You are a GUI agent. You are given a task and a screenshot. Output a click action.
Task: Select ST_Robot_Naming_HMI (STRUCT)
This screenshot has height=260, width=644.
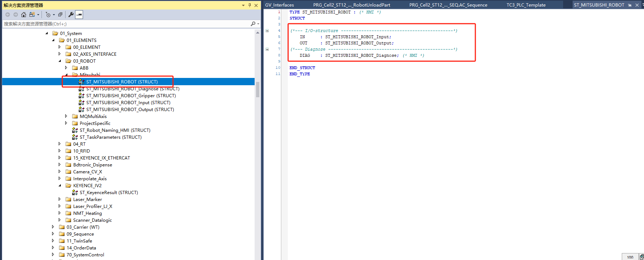tap(115, 130)
